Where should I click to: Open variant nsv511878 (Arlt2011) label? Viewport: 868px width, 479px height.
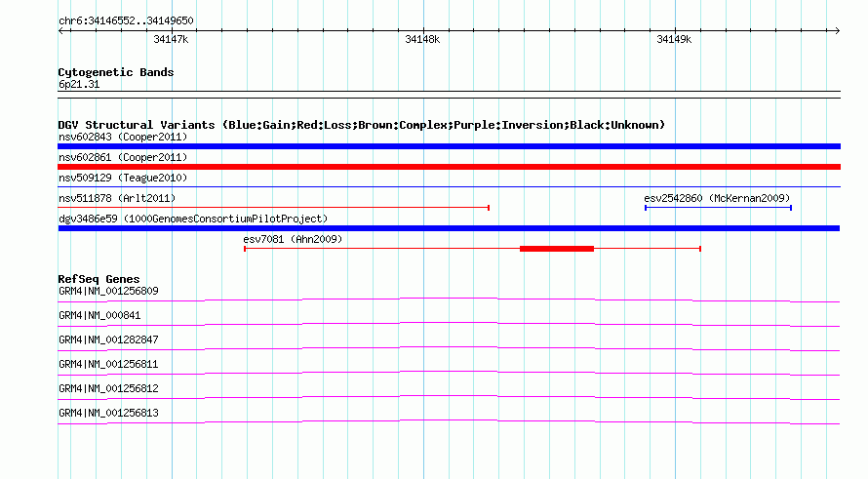click(x=117, y=198)
